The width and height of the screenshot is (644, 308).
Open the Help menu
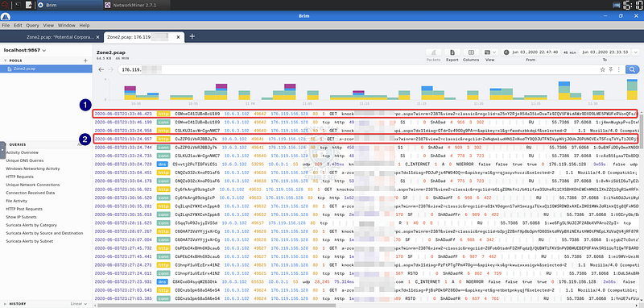point(85,25)
